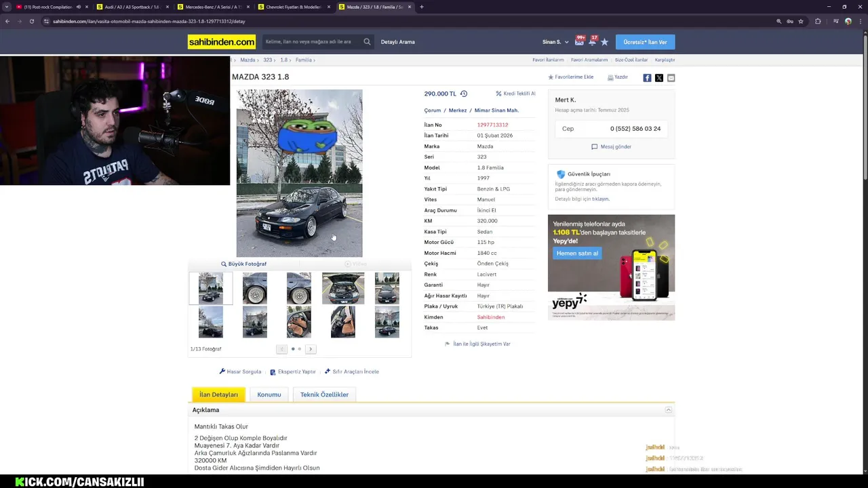Click the main Mazda 323 photo
This screenshot has width=868, height=488.
click(299, 174)
